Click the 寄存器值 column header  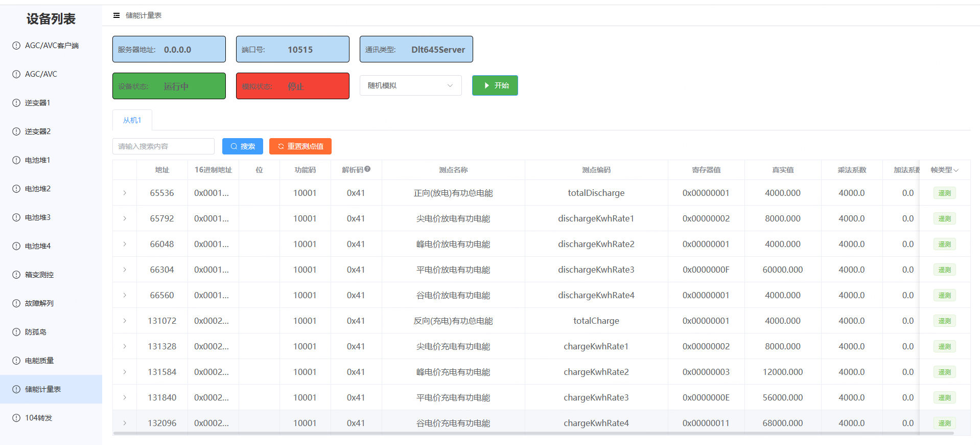tap(706, 170)
